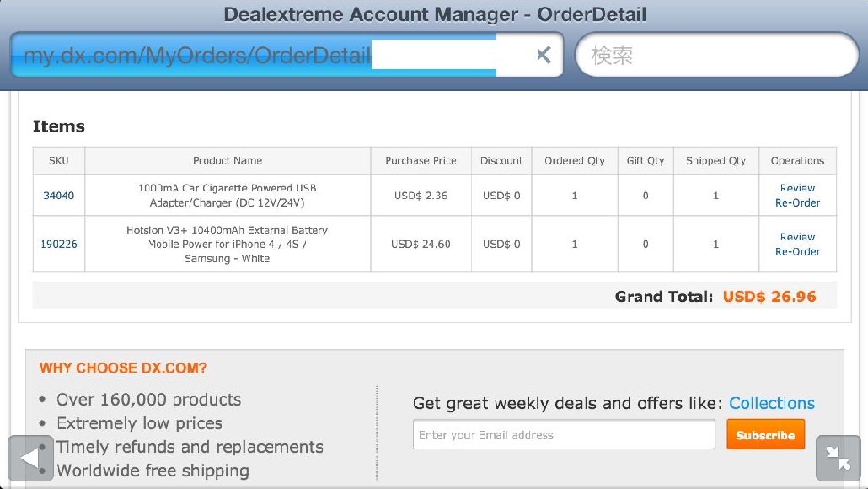868x489 pixels.
Task: Click the Purchase Price column header
Action: (421, 160)
